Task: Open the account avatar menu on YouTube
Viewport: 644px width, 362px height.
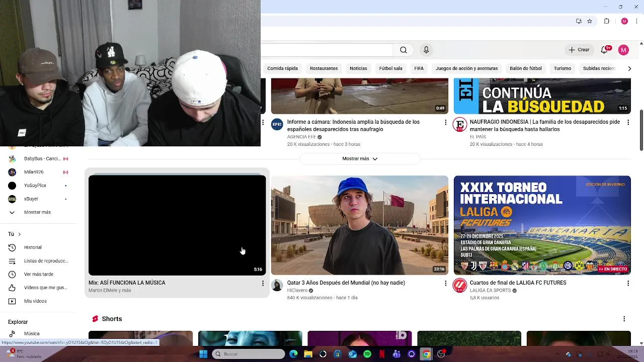Action: pyautogui.click(x=623, y=50)
